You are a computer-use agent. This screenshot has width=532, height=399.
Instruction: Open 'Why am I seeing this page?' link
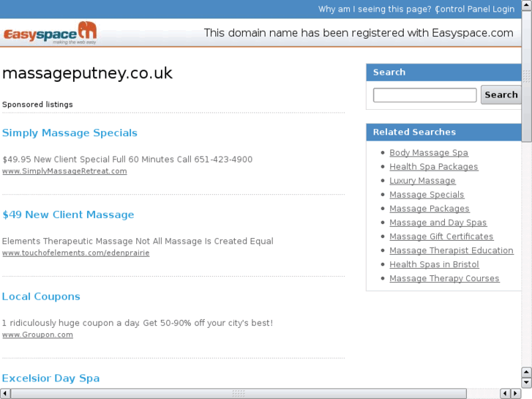click(x=375, y=10)
